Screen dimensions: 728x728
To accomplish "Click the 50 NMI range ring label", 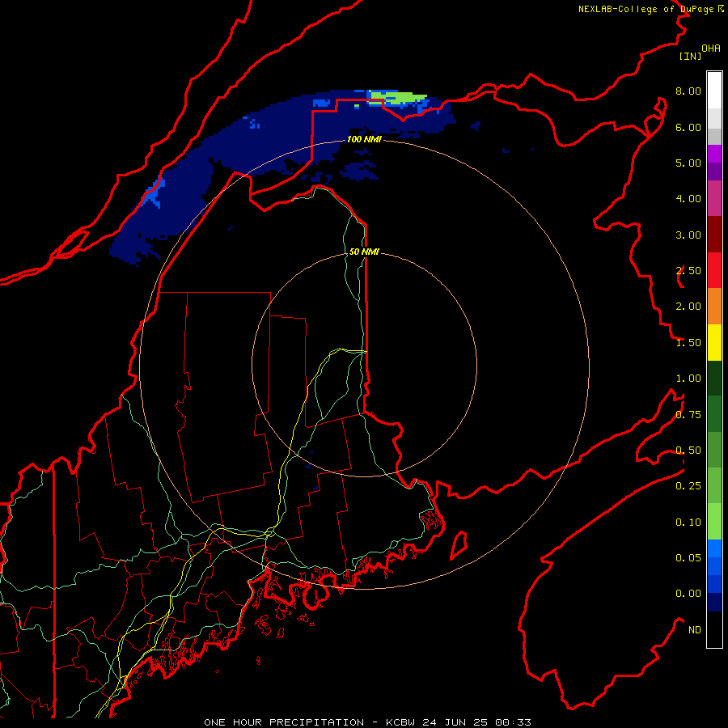I will (364, 252).
